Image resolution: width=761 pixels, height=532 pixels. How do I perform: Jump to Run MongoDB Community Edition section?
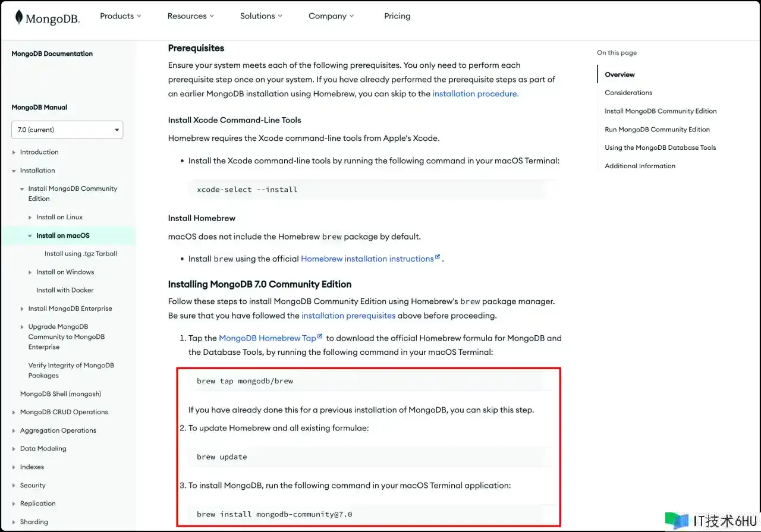point(657,130)
